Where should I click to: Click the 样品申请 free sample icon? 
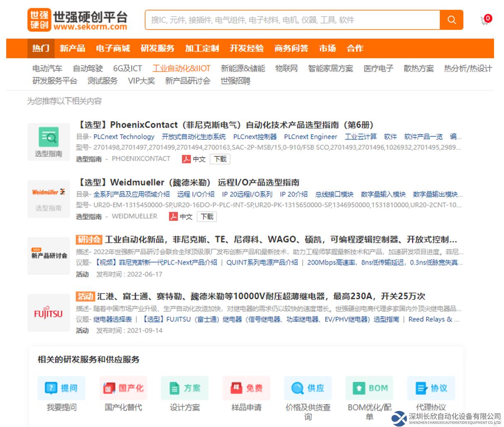tap(246, 388)
